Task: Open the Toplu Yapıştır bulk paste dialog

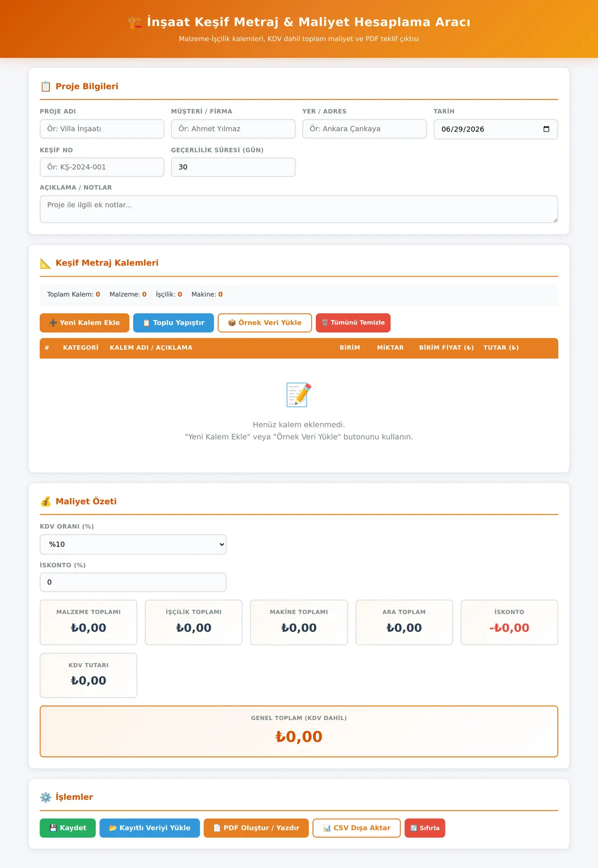Action: click(x=173, y=323)
